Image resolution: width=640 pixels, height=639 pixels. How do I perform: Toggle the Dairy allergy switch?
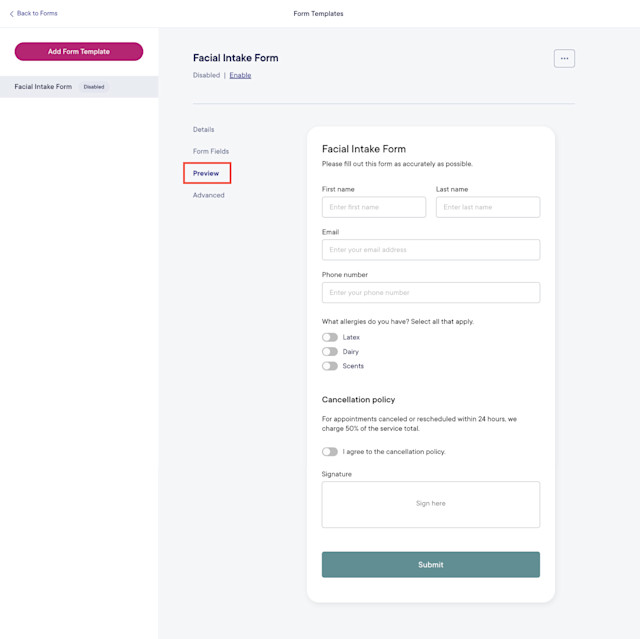[330, 351]
